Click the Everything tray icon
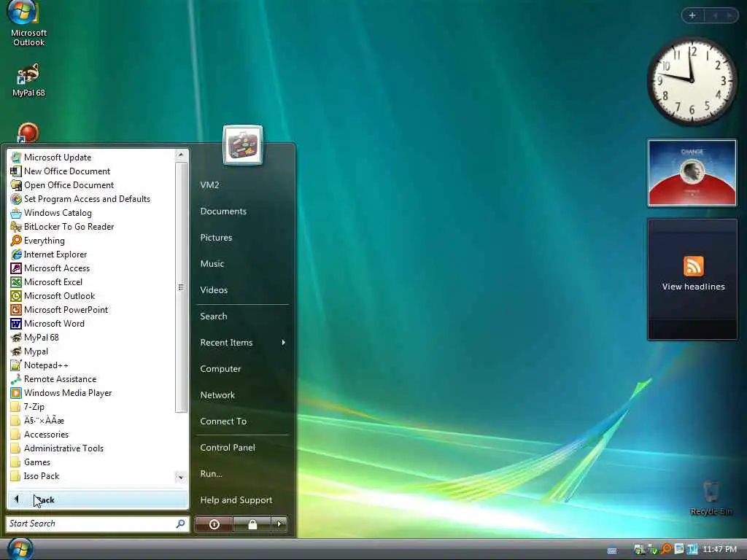Viewport: 747px width, 560px height. [x=666, y=549]
